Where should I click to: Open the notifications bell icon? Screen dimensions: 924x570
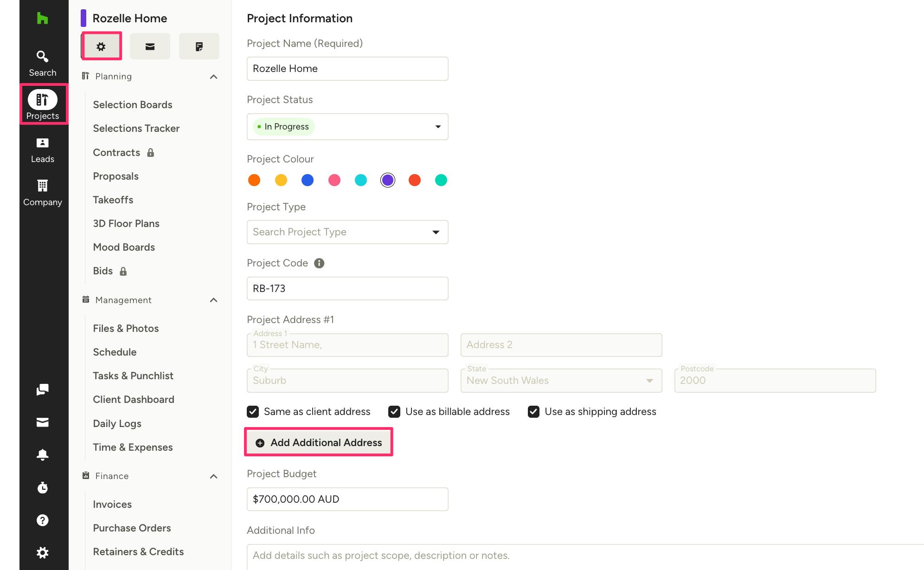[42, 455]
